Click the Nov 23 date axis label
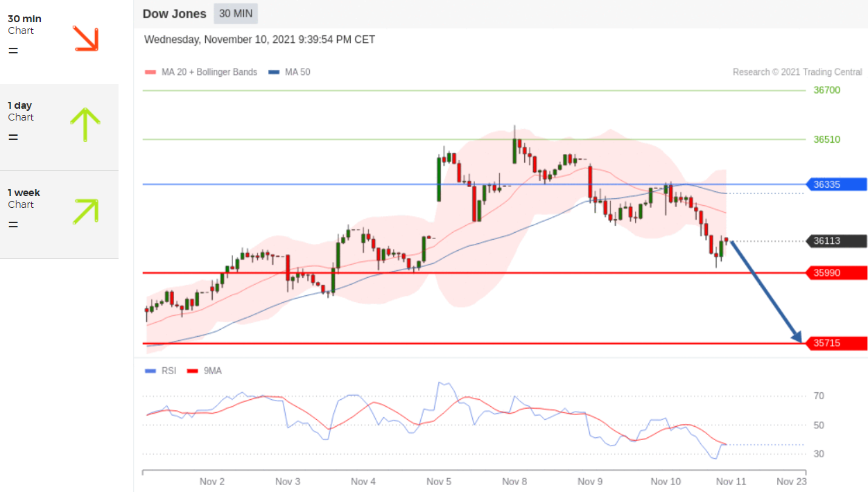The image size is (868, 492). 792,482
